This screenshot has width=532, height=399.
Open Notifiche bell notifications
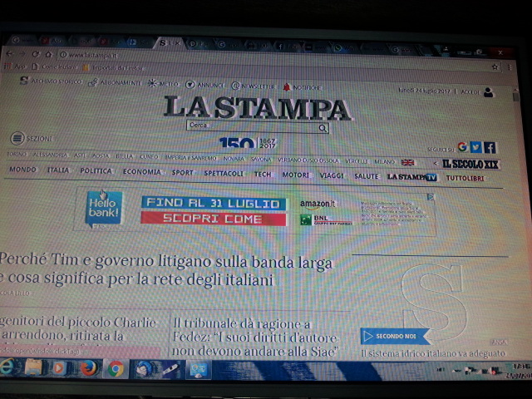(302, 87)
